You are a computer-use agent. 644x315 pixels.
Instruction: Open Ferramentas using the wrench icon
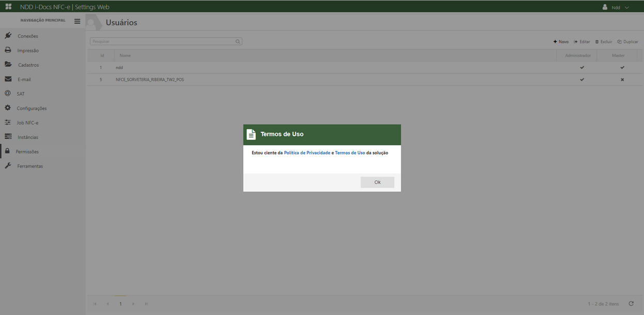pyautogui.click(x=7, y=166)
